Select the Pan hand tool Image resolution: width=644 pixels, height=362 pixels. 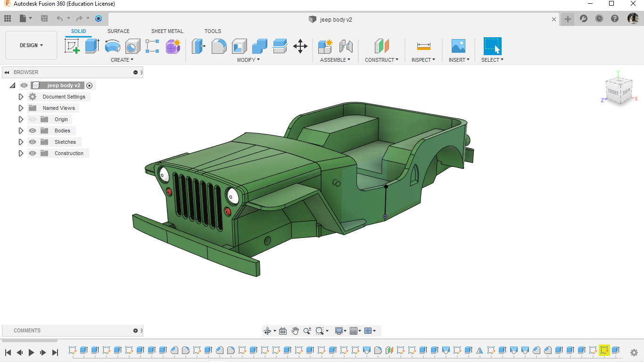pyautogui.click(x=295, y=331)
